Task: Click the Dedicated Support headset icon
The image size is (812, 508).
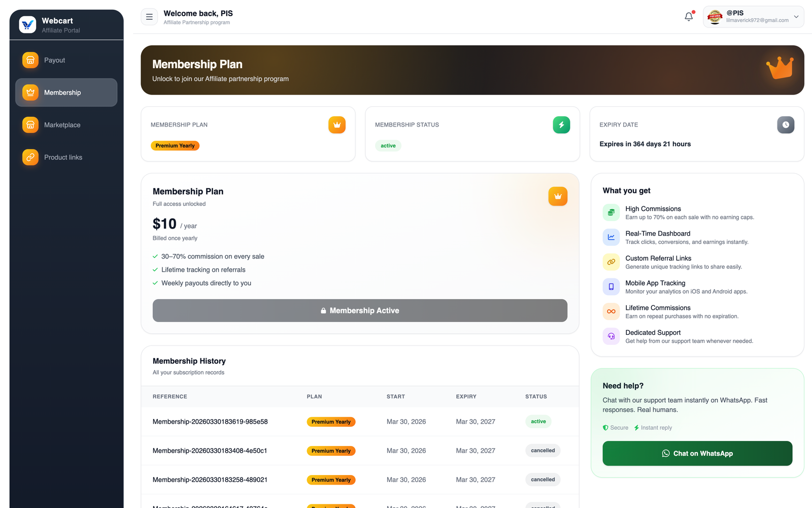Action: click(x=611, y=336)
